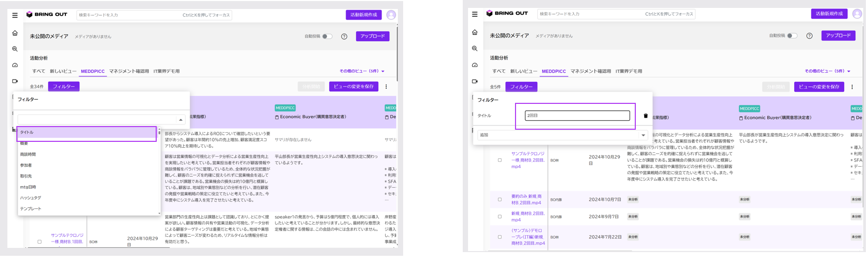868x260 pixels.
Task: Delete the タイトル filter with the trash icon
Action: (645, 116)
